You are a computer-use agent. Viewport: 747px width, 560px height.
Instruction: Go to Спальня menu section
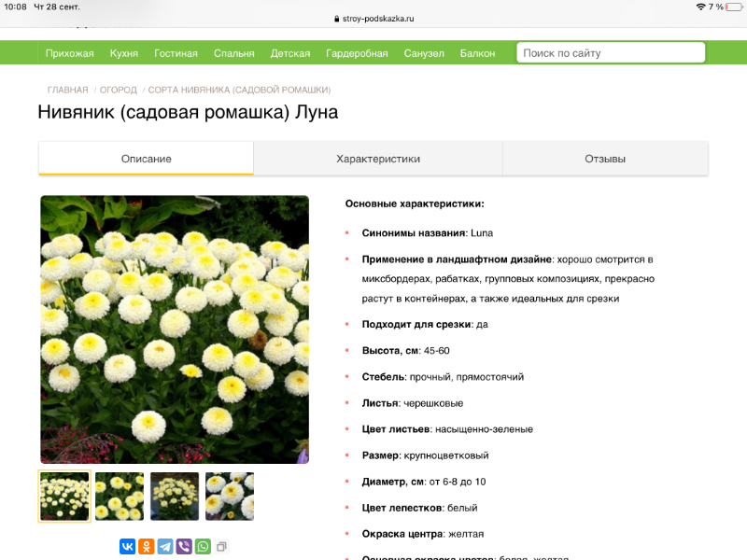click(x=233, y=53)
